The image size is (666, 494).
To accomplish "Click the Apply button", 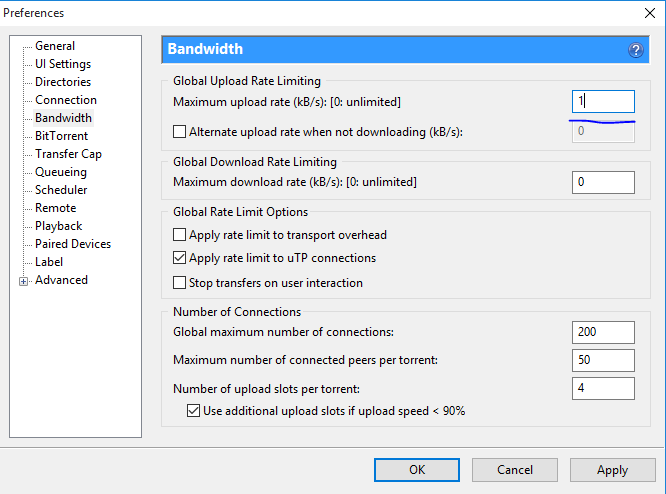I will 612,469.
